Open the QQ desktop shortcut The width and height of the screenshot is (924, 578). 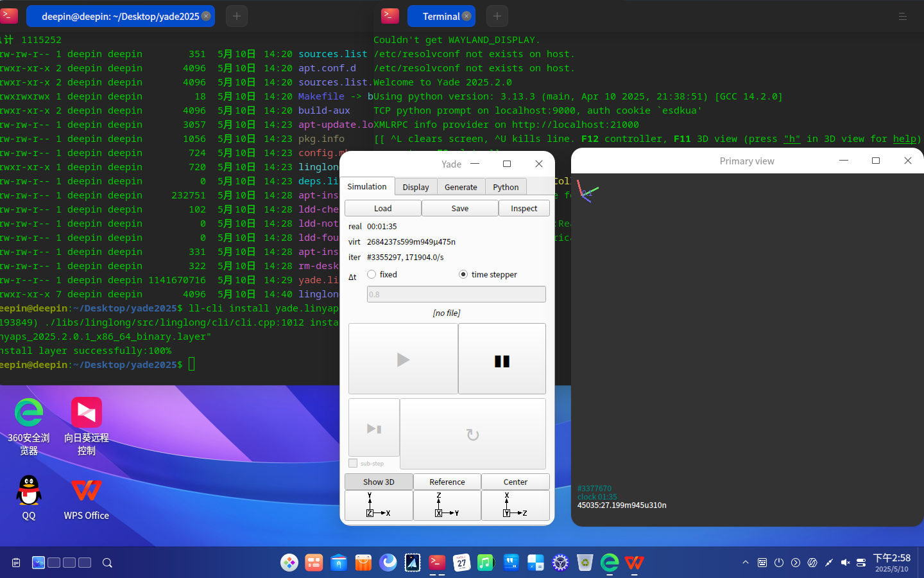click(29, 498)
